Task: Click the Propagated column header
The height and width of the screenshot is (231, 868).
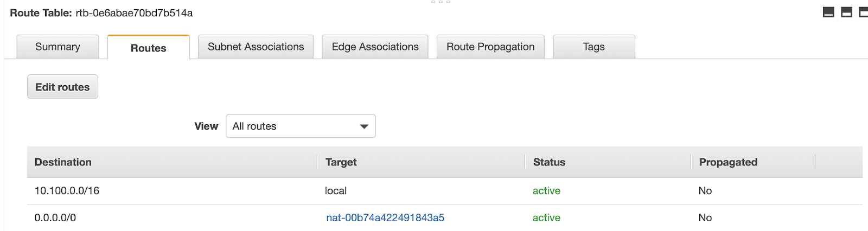Action: coord(728,162)
